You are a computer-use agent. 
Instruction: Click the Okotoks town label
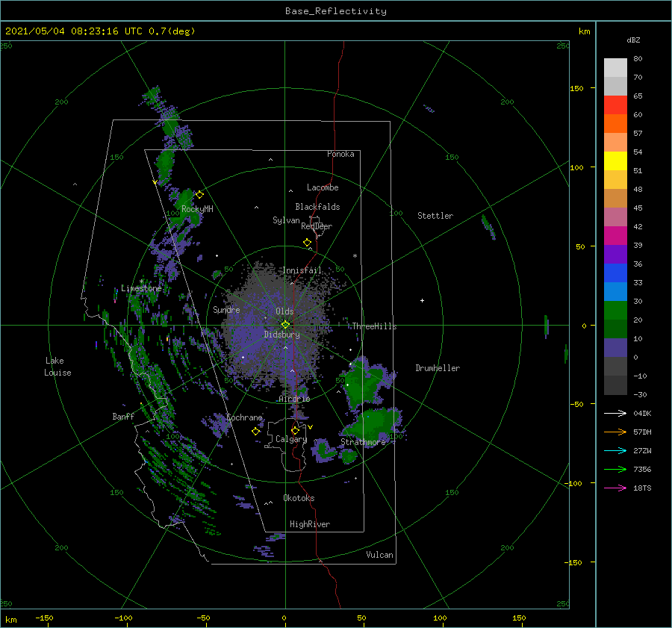click(x=299, y=498)
